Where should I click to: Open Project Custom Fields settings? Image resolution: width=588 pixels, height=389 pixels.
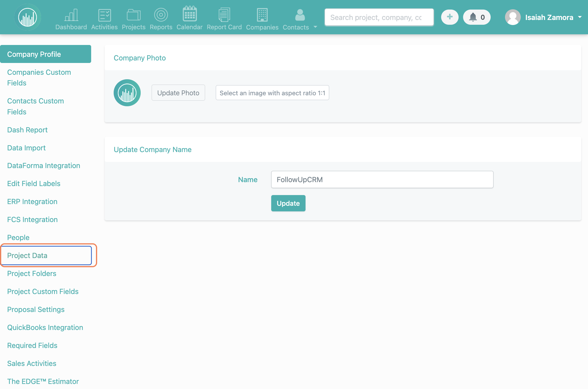click(x=43, y=291)
